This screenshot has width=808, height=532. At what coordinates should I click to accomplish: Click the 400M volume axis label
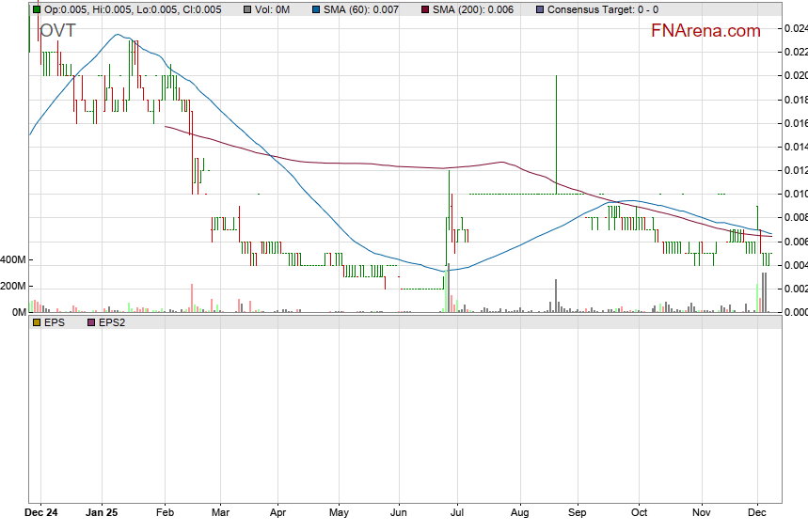point(14,259)
